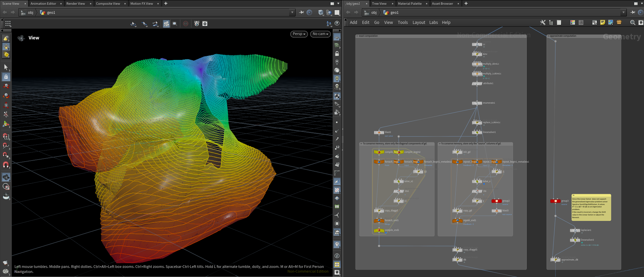Toggle pin on the scene view pane
The height and width of the screenshot is (277, 644).
301,12
